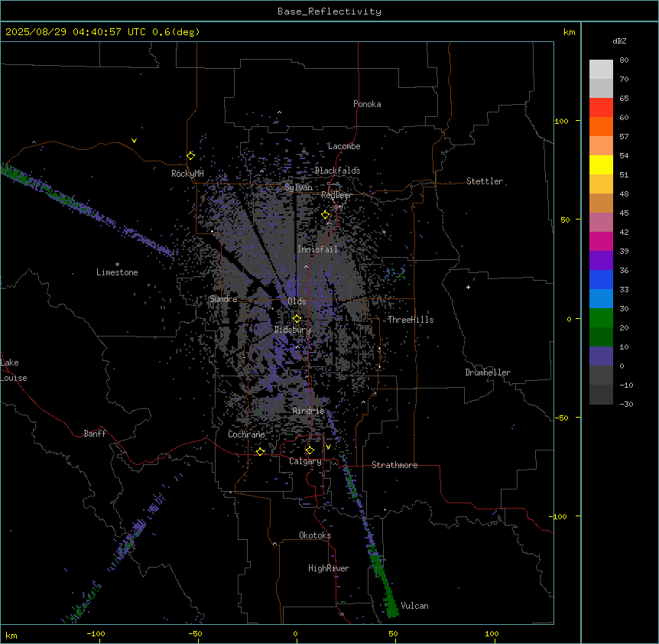659x644 pixels.
Task: Click the white plus marker north of Drumheller
Action: [468, 287]
